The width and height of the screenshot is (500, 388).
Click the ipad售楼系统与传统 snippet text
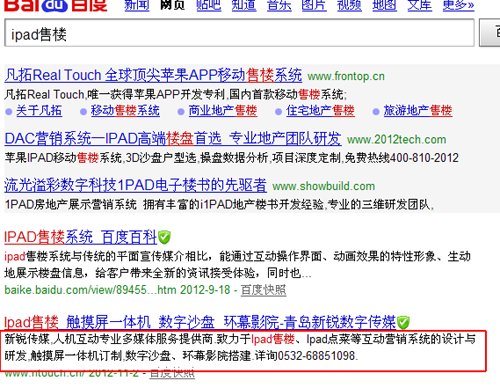tap(237, 265)
